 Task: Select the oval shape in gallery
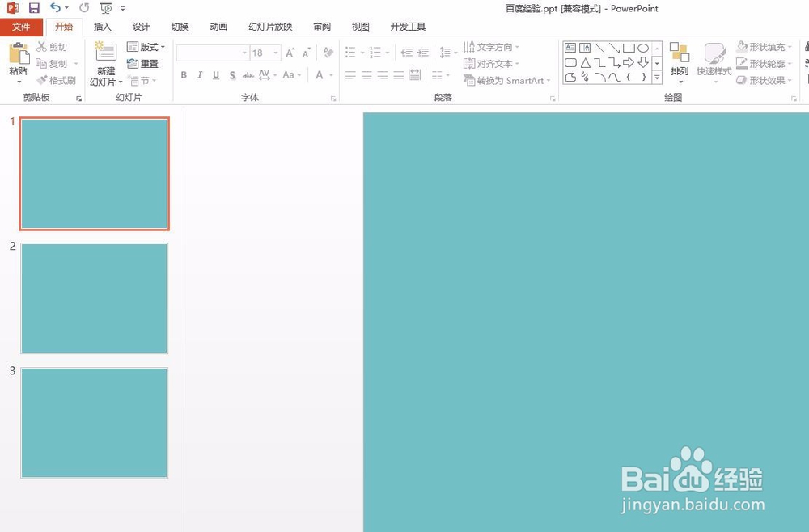pyautogui.click(x=643, y=48)
